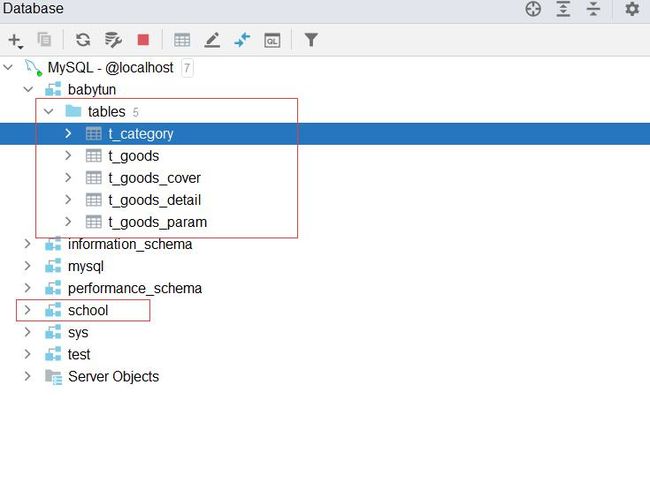The image size is (650, 498).
Task: Expand the mysql schema
Action: click(27, 265)
